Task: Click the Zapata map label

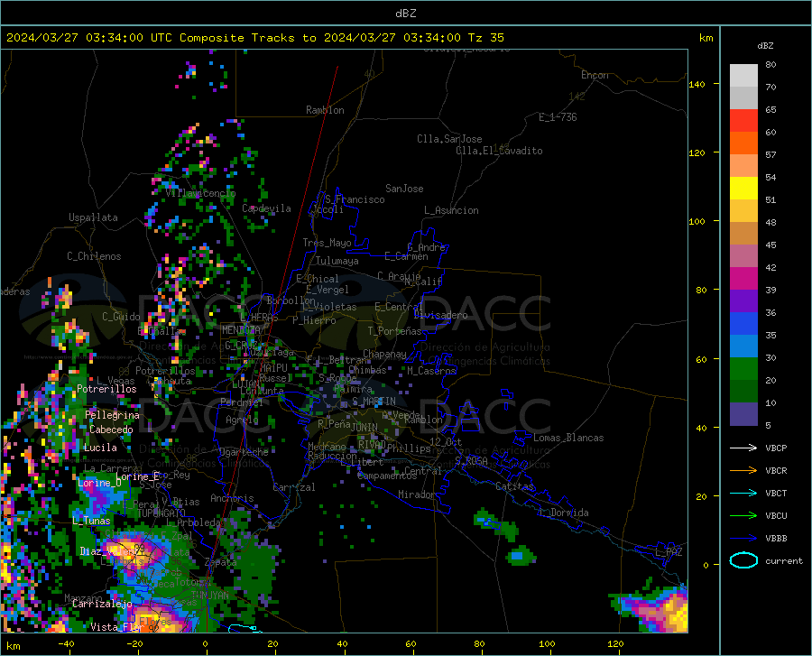Action: [221, 562]
